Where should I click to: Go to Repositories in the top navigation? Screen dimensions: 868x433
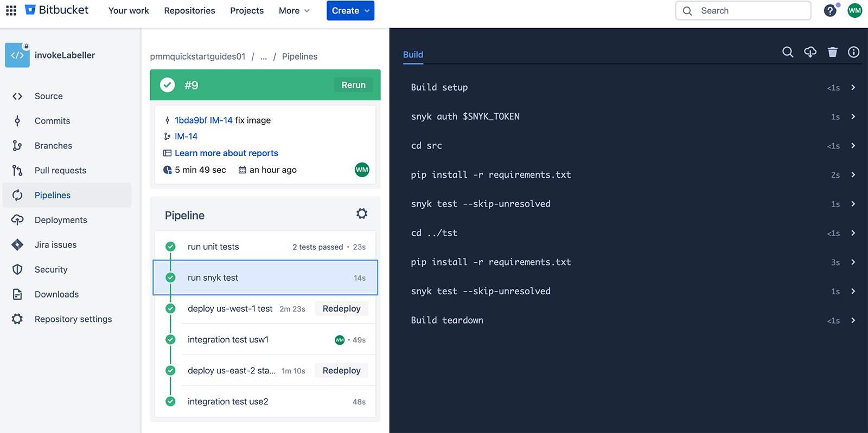coord(189,11)
